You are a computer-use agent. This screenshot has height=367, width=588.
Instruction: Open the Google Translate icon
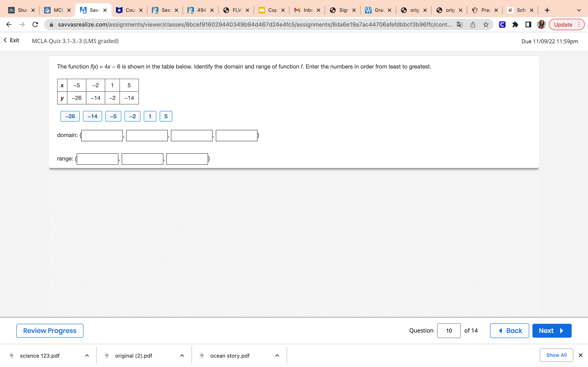coord(459,24)
